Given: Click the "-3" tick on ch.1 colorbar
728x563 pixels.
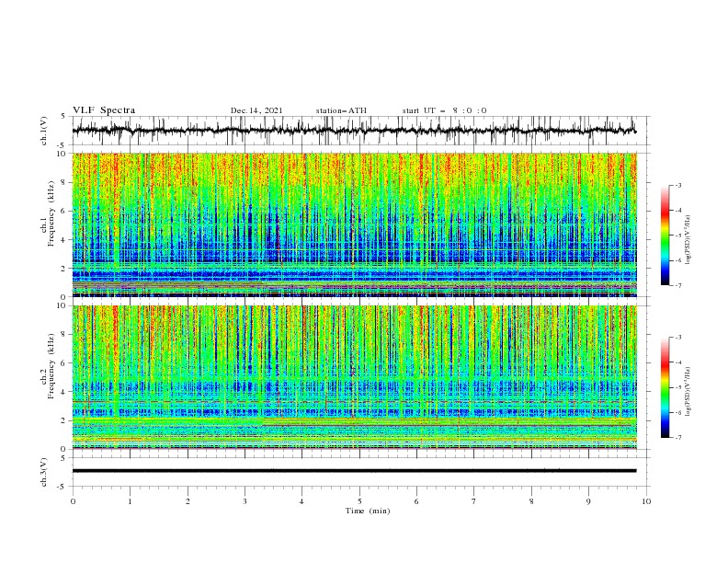Looking at the screenshot, I should click(x=678, y=185).
